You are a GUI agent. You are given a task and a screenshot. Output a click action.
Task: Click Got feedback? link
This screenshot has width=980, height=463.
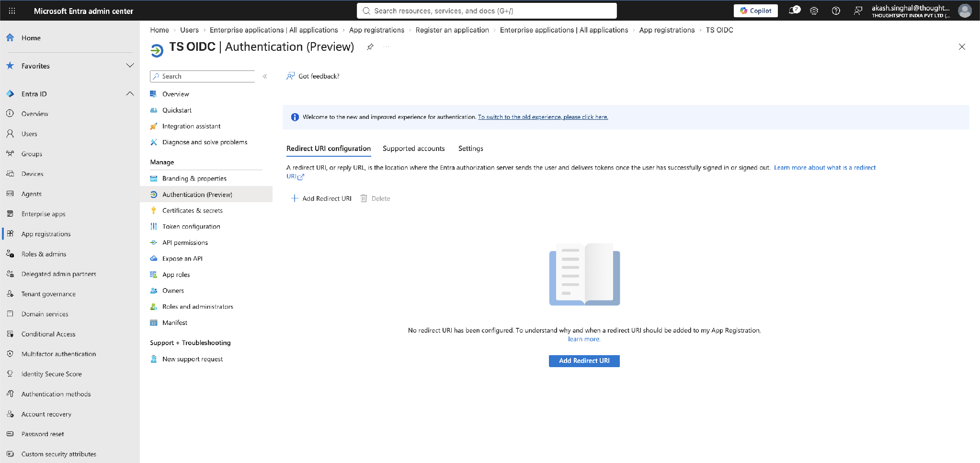[x=313, y=76]
